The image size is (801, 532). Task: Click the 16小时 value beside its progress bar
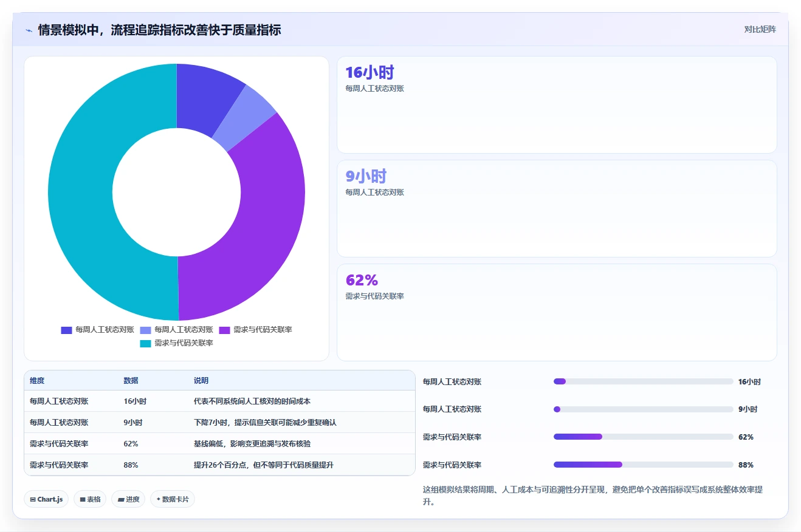coord(749,381)
